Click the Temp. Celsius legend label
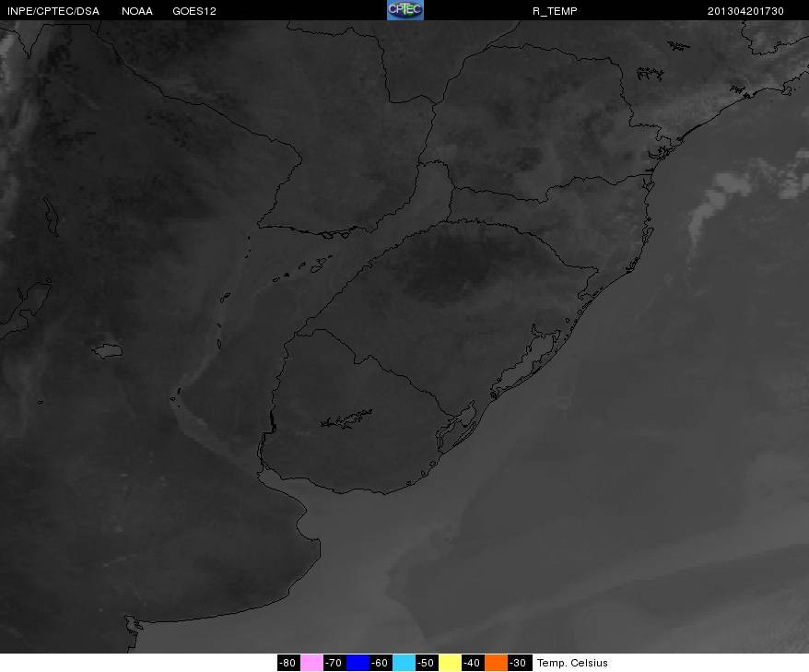Viewport: 809px width, 672px height. click(572, 663)
